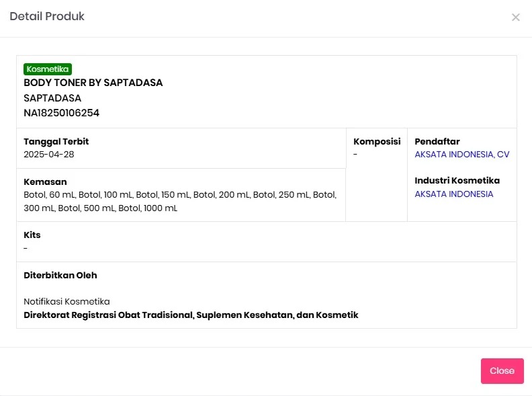Click the Detail Produk dialog title
The width and height of the screenshot is (532, 396).
pos(47,17)
